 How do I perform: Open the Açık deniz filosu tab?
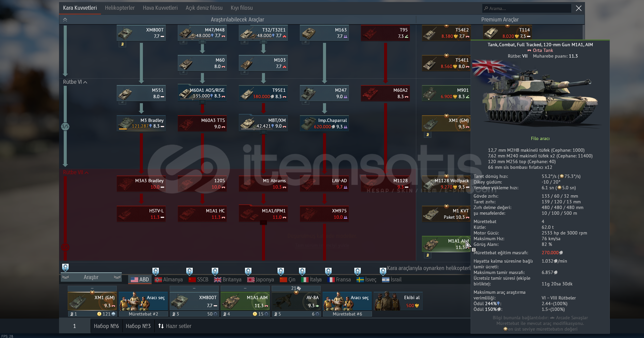click(x=204, y=8)
